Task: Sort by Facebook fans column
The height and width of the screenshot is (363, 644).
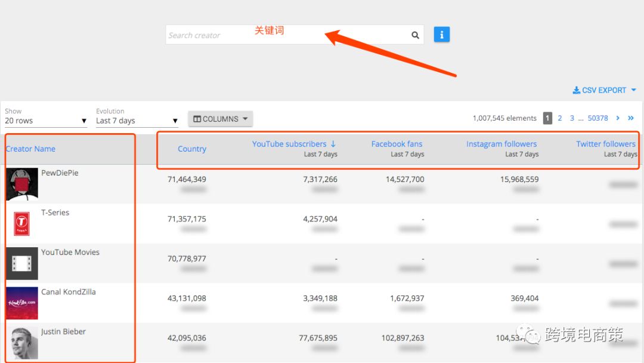Action: point(397,144)
